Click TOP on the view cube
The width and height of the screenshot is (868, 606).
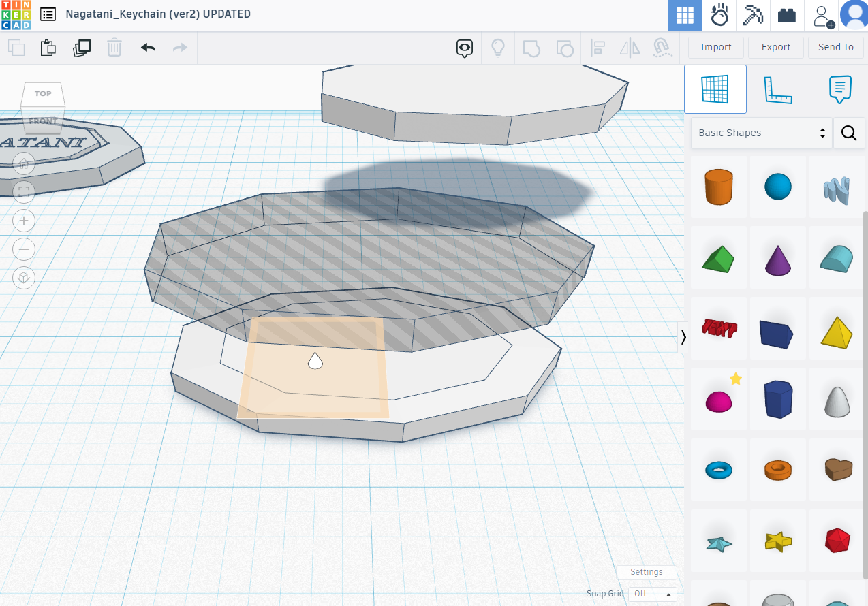42,93
